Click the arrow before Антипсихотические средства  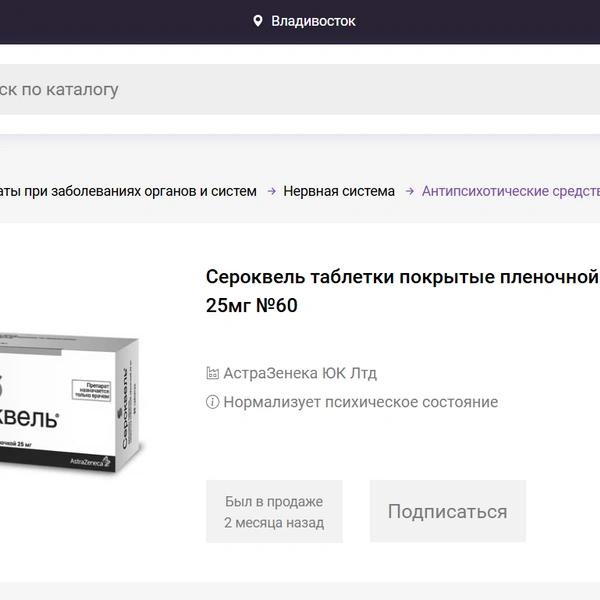pyautogui.click(x=409, y=191)
